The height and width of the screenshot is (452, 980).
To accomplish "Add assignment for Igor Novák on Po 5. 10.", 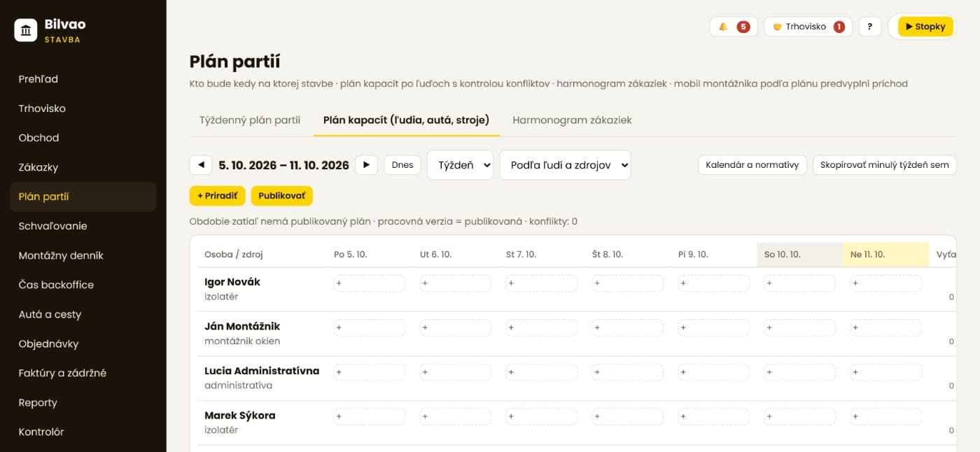I will point(370,283).
